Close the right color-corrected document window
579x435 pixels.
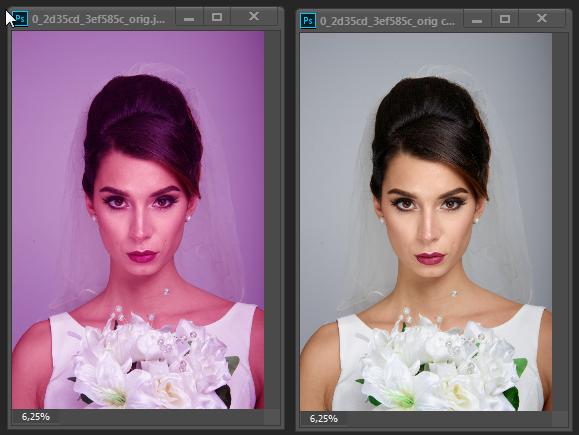coord(542,18)
